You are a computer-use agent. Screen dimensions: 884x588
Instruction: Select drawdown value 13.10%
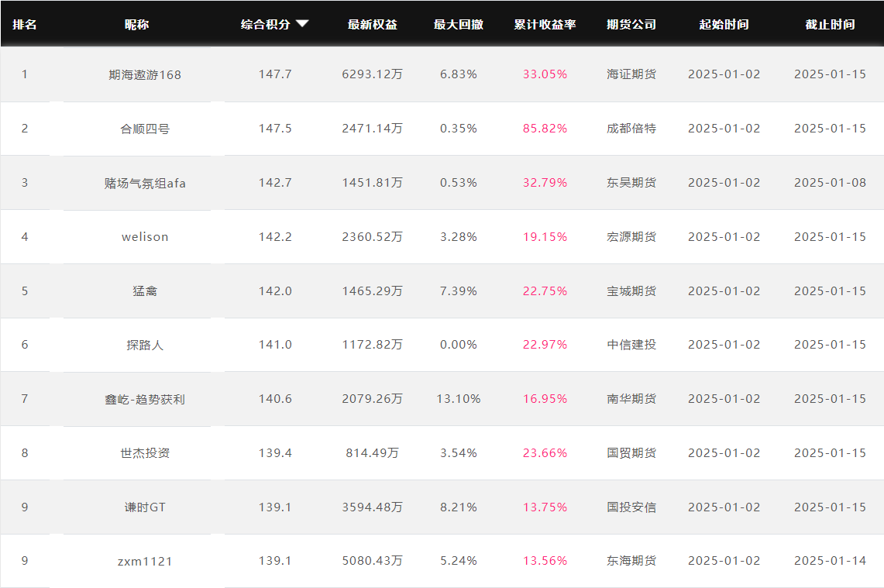coord(459,399)
